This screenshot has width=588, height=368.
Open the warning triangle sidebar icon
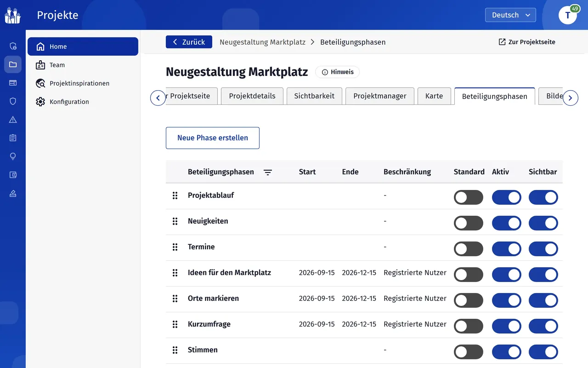tap(13, 120)
